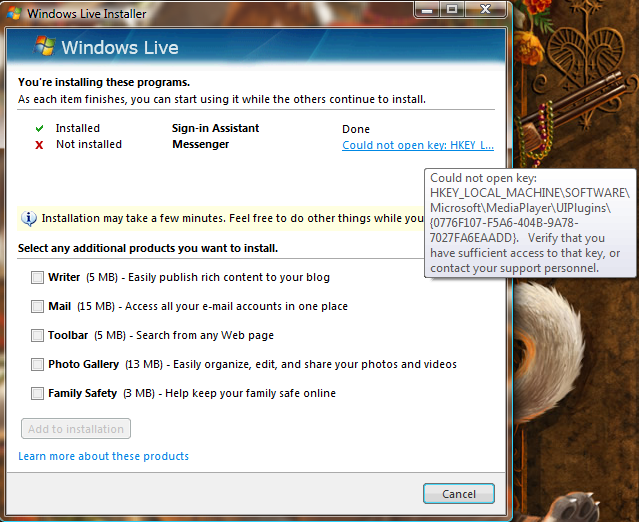Click the Cancel button
639x522 pixels.
click(459, 494)
